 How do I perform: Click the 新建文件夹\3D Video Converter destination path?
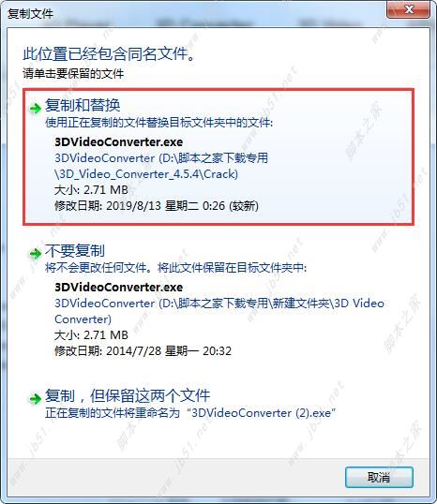[x=219, y=311]
